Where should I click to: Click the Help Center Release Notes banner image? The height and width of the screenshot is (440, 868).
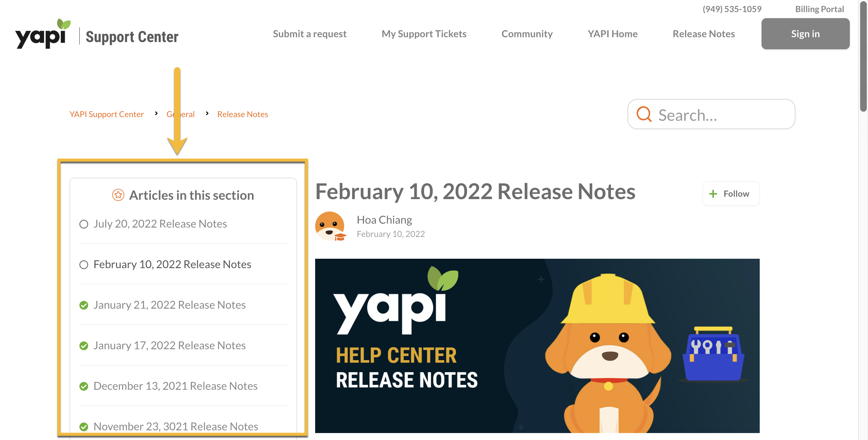537,346
